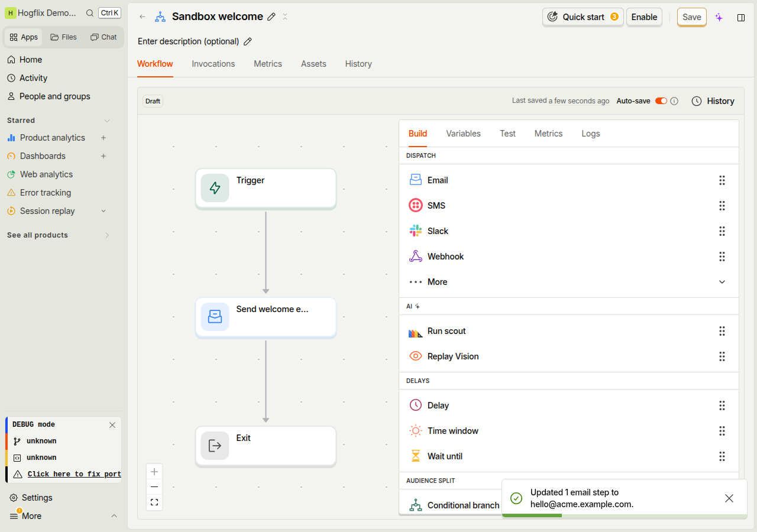
Task: Close the DEBUG mode box
Action: (112, 425)
